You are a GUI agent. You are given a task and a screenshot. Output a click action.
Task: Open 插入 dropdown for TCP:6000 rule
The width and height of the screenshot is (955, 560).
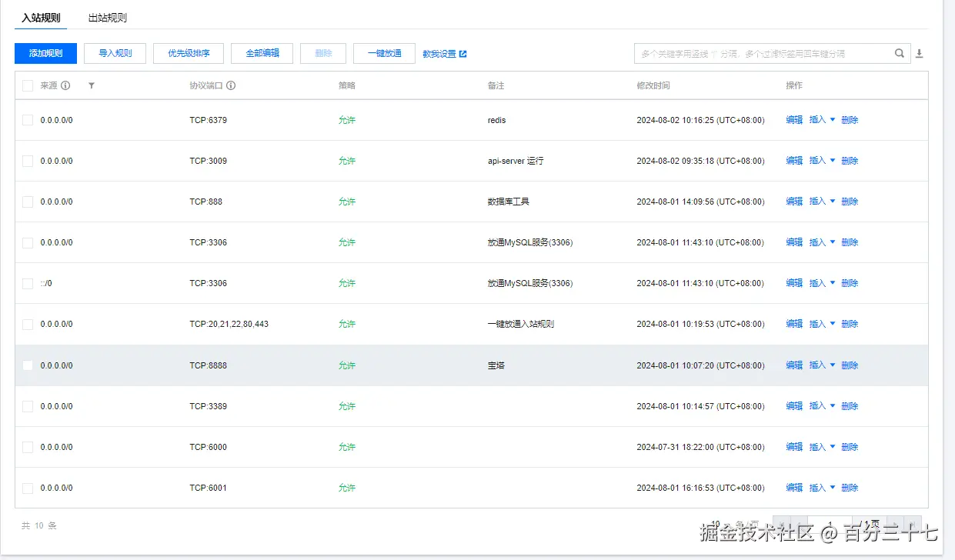click(x=822, y=447)
